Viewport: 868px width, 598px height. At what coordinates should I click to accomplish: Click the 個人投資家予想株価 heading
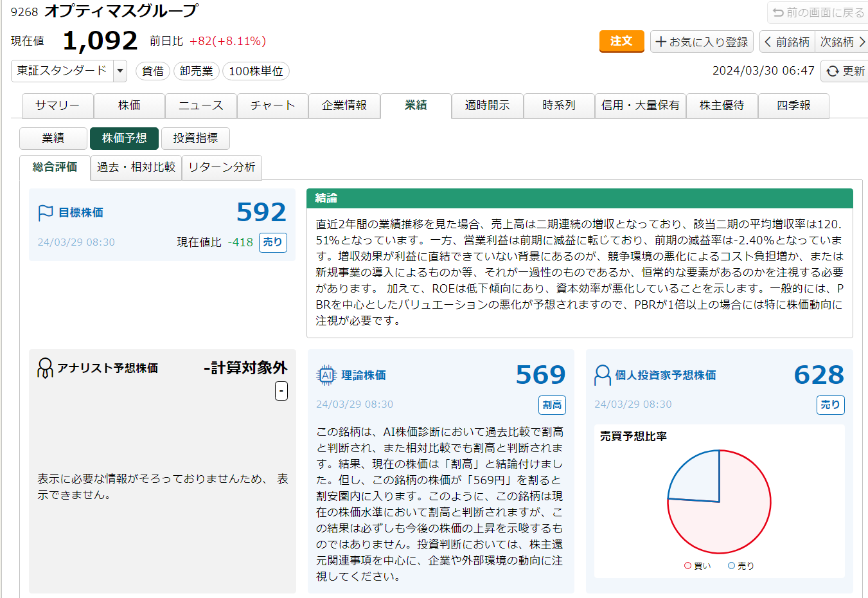pyautogui.click(x=666, y=376)
